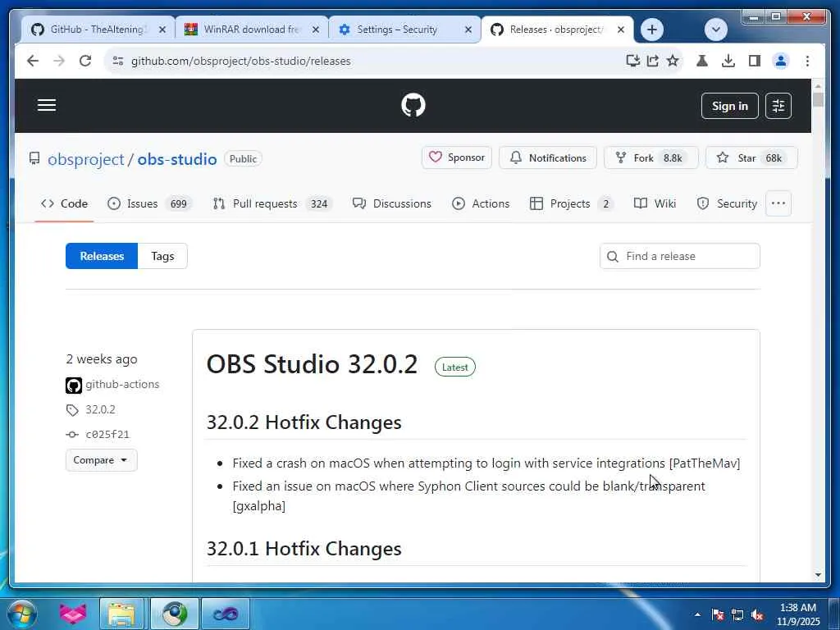Open the OBS Studio 32.0.2 release title
Viewport: 840px width, 630px height.
coord(312,364)
